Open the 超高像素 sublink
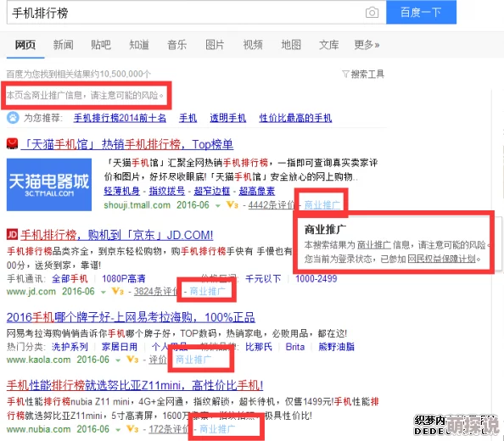 [x=257, y=191]
